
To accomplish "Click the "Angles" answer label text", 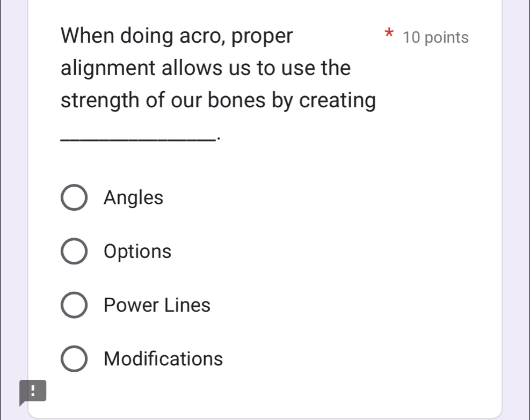I will coord(134,198).
